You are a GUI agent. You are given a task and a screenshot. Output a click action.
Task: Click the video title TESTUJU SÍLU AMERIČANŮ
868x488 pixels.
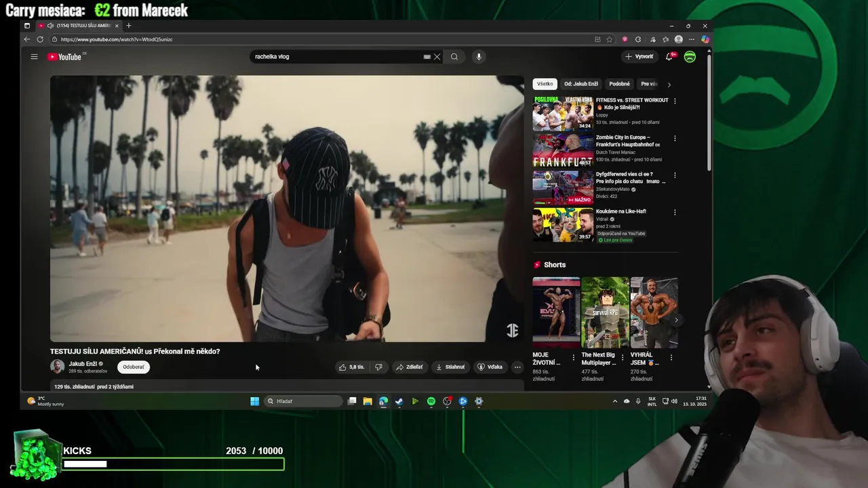(135, 351)
